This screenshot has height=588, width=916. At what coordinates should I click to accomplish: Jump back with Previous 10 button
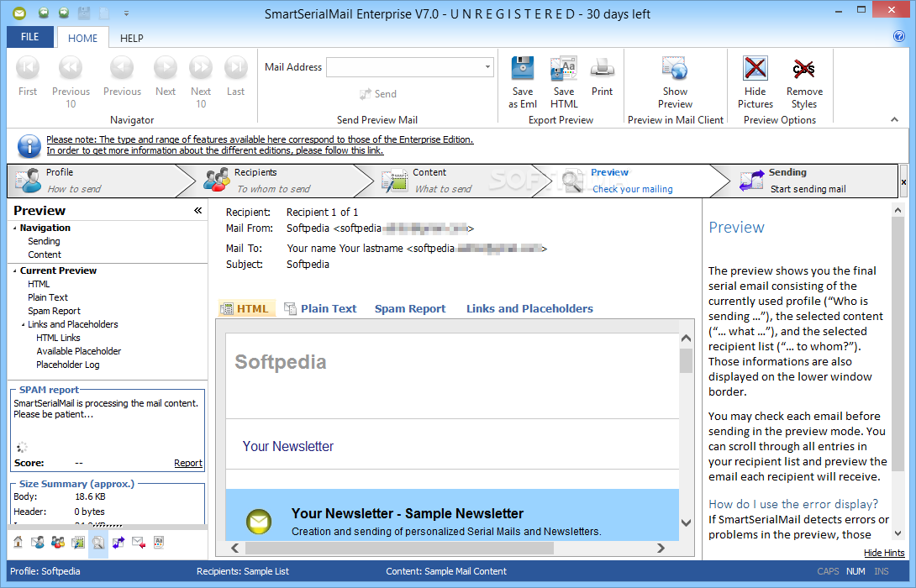coord(71,81)
